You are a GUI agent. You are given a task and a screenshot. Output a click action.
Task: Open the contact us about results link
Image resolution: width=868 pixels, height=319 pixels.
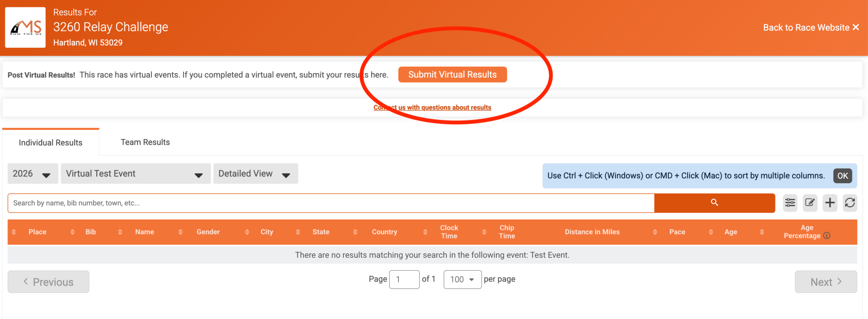coord(432,107)
